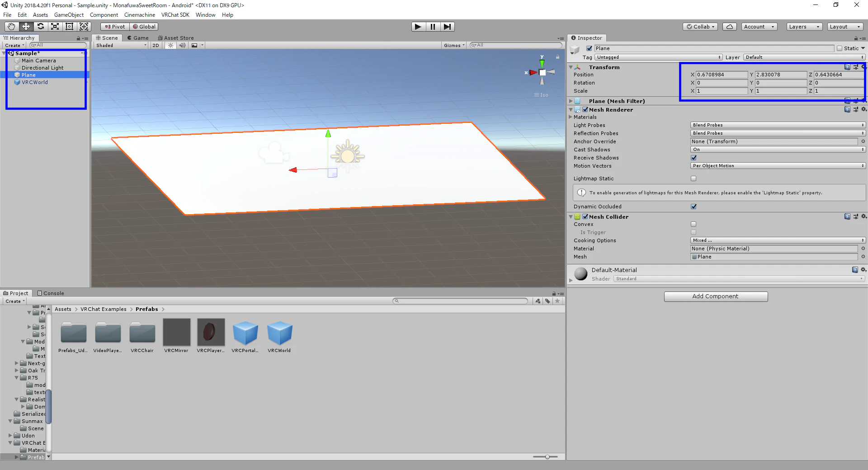Open Transform component help icon
This screenshot has height=470, width=868.
(847, 67)
